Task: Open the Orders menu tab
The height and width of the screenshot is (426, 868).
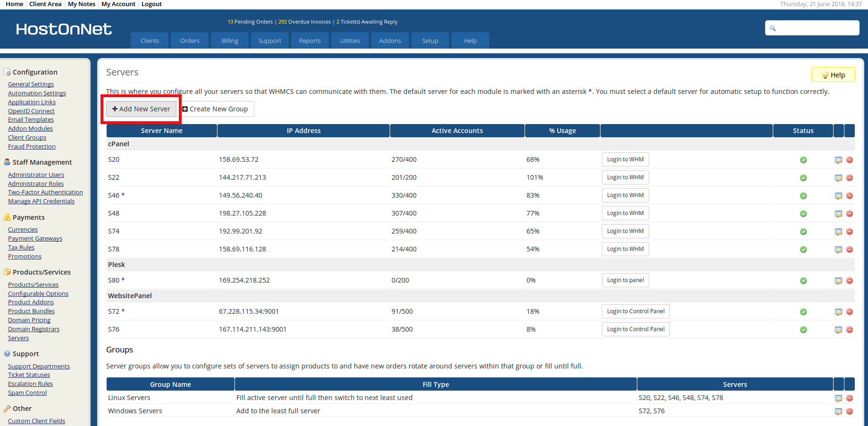Action: [x=190, y=41]
